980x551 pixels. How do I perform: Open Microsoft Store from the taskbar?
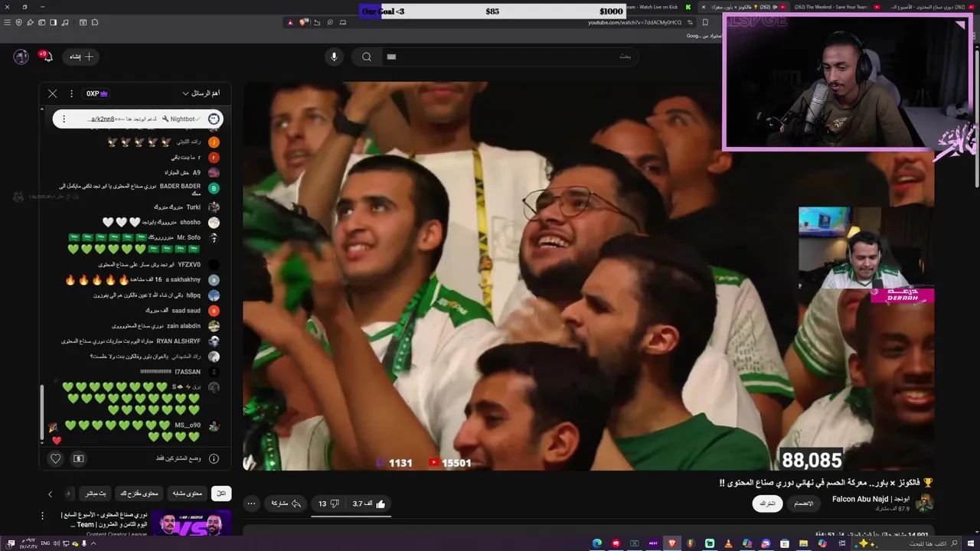pos(784,543)
